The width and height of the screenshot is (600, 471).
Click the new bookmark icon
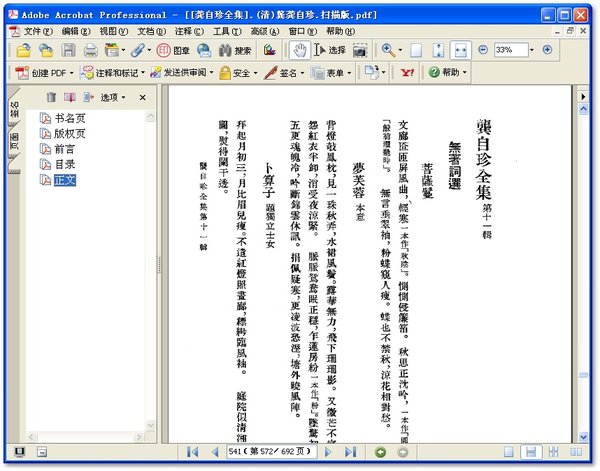pos(70,97)
